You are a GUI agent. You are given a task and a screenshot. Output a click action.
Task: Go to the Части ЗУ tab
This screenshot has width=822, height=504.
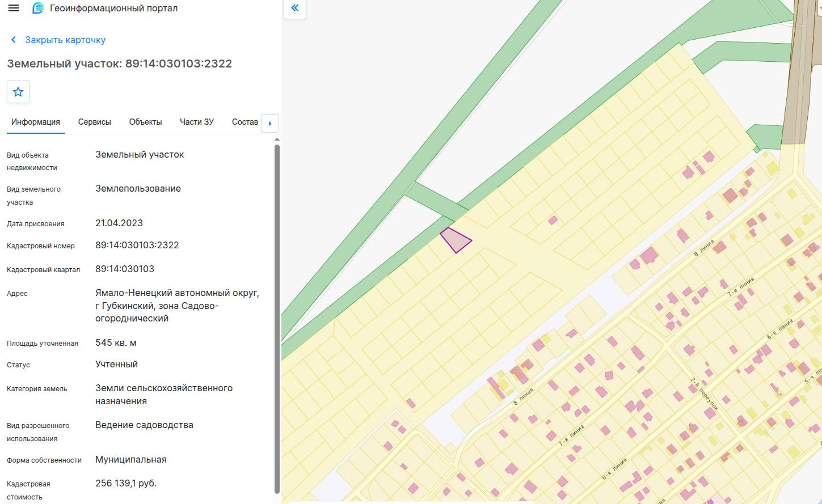(197, 122)
